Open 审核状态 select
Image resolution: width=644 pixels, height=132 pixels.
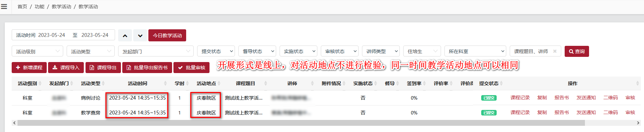click(340, 51)
